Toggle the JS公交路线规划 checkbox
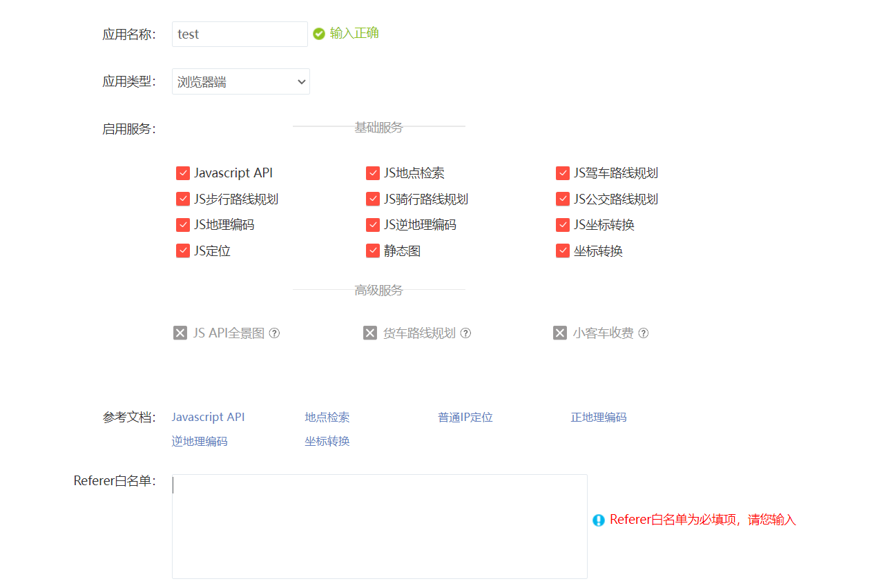 pos(563,199)
